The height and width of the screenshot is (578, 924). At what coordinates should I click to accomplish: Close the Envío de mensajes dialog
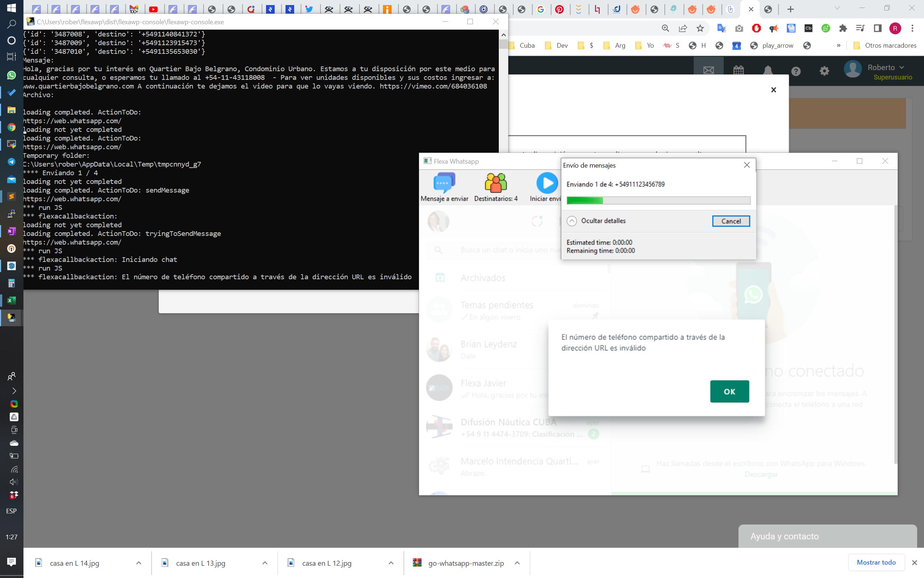(x=747, y=165)
